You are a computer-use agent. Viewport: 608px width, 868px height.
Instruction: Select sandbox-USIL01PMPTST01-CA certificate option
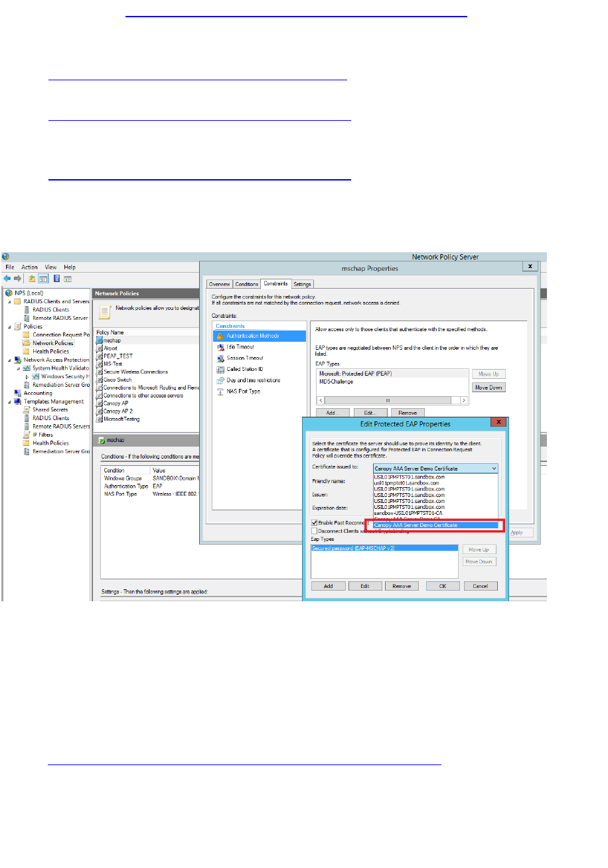tap(435, 513)
